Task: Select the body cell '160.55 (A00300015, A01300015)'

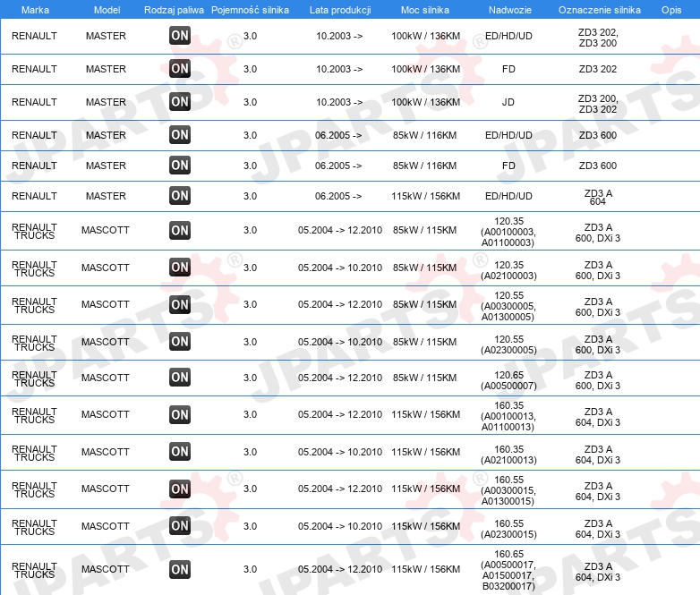Action: click(508, 490)
